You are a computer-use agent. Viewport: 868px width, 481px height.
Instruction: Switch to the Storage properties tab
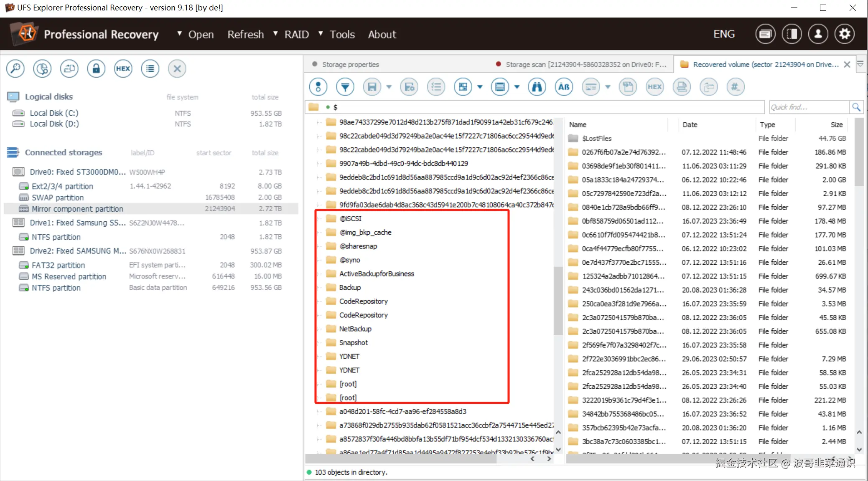(x=350, y=64)
